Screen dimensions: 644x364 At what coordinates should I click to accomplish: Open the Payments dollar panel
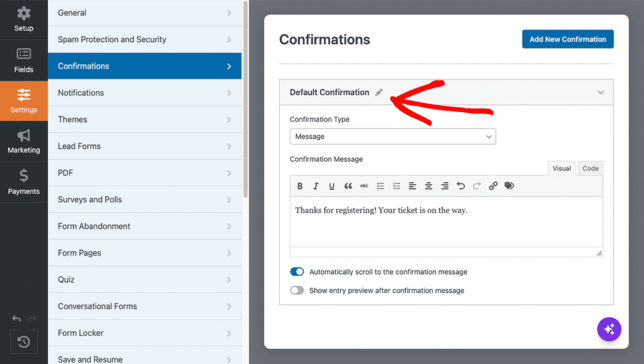24,182
